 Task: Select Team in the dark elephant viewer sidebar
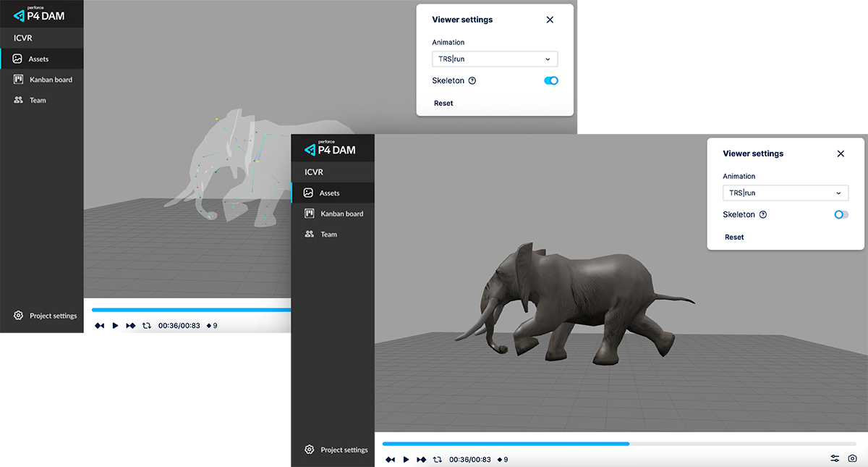click(x=328, y=235)
